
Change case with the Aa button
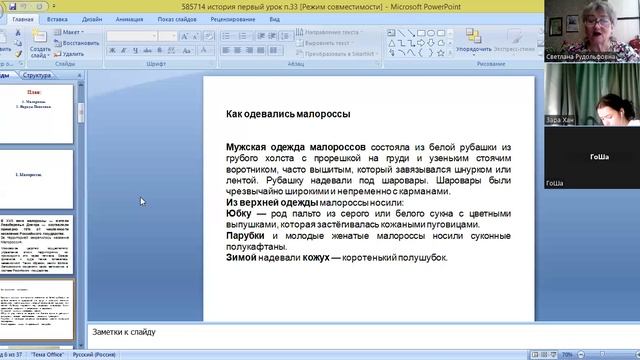point(187,51)
